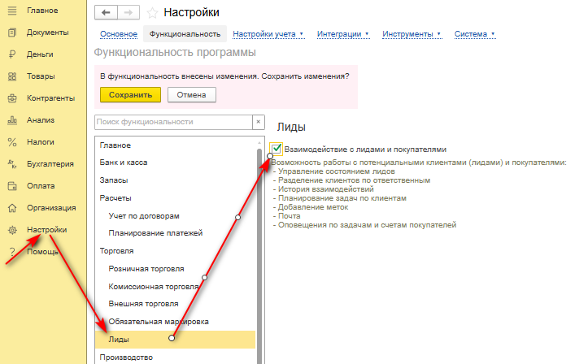This screenshot has width=588, height=364.
Task: Toggle the 'Взаимодействие с лидами и покупателями' checkbox
Action: pos(277,149)
